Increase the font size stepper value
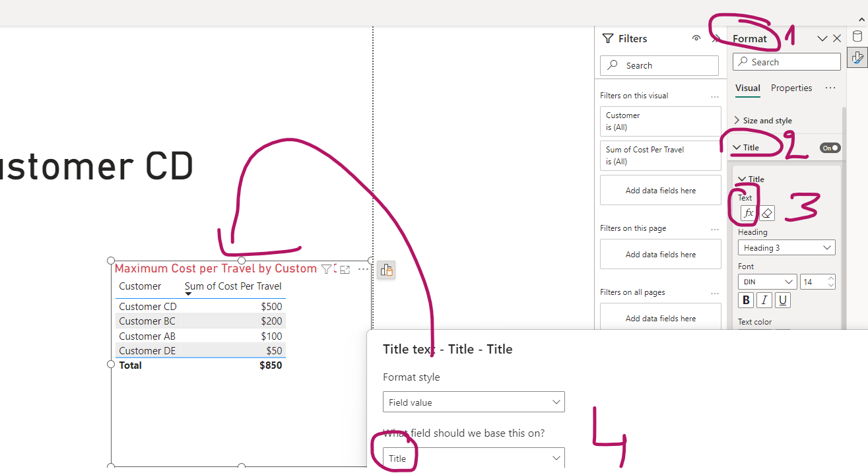The width and height of the screenshot is (868, 473). pyautogui.click(x=831, y=278)
